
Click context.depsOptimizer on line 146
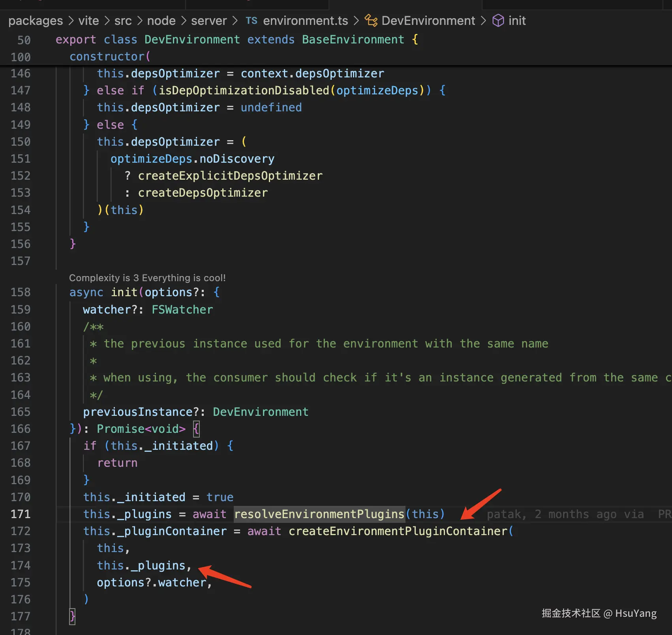pos(312,73)
